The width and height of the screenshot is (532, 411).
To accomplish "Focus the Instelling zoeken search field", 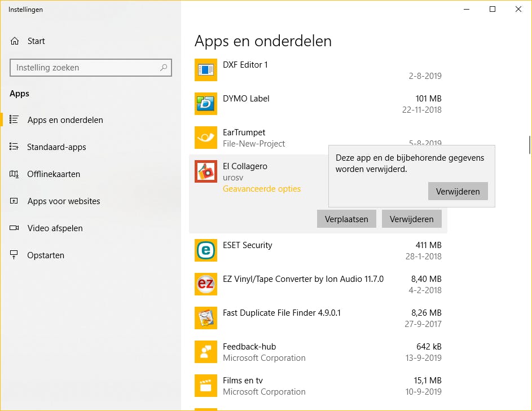I will tap(91, 68).
